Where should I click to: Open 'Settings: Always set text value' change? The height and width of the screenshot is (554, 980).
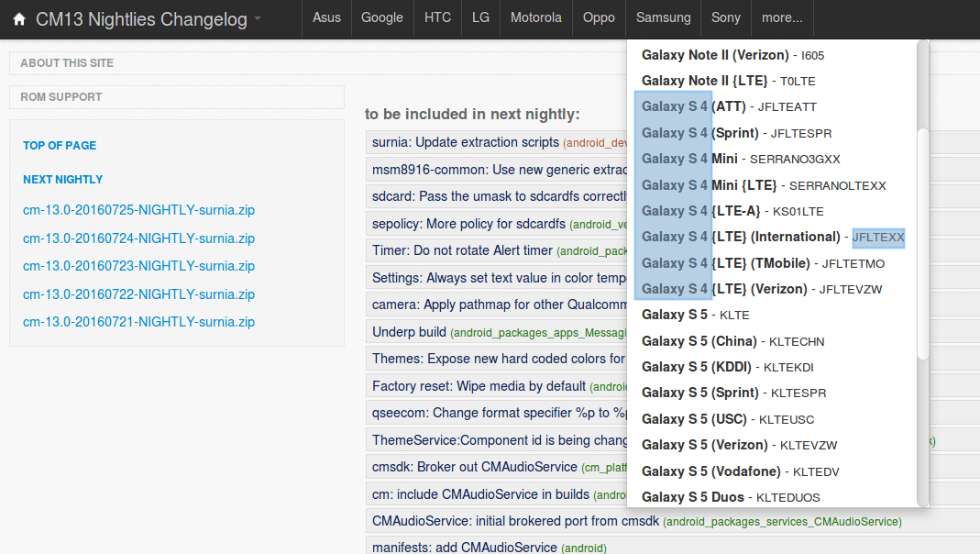(499, 278)
